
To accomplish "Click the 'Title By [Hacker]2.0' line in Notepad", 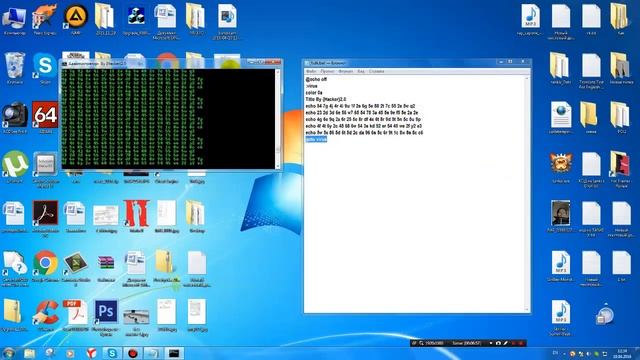I will (326, 100).
